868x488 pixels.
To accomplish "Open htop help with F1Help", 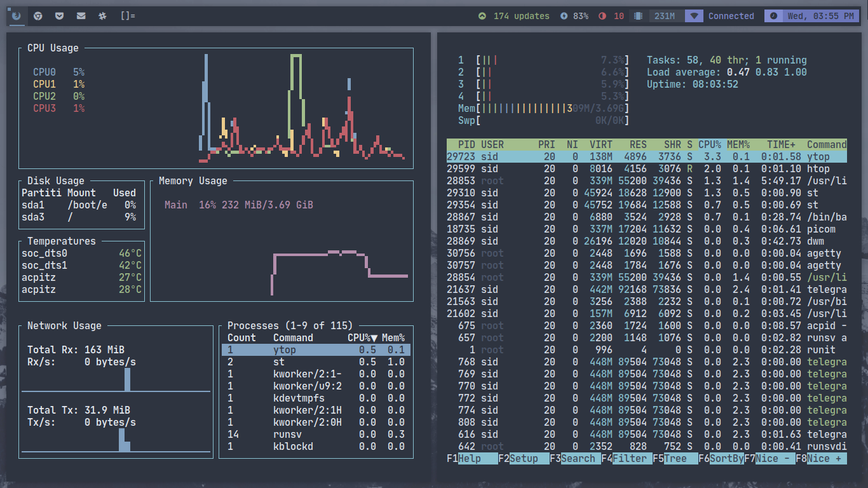I will coord(471,458).
